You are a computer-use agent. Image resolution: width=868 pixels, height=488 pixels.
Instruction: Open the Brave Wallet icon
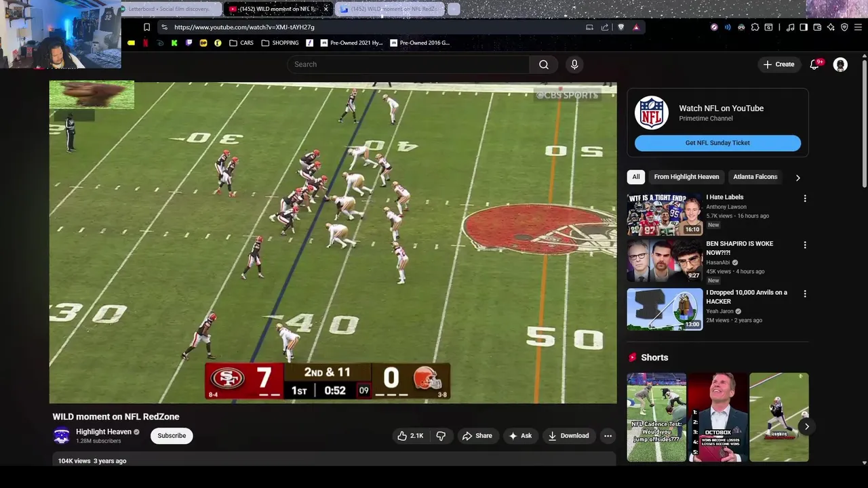[x=817, y=27]
